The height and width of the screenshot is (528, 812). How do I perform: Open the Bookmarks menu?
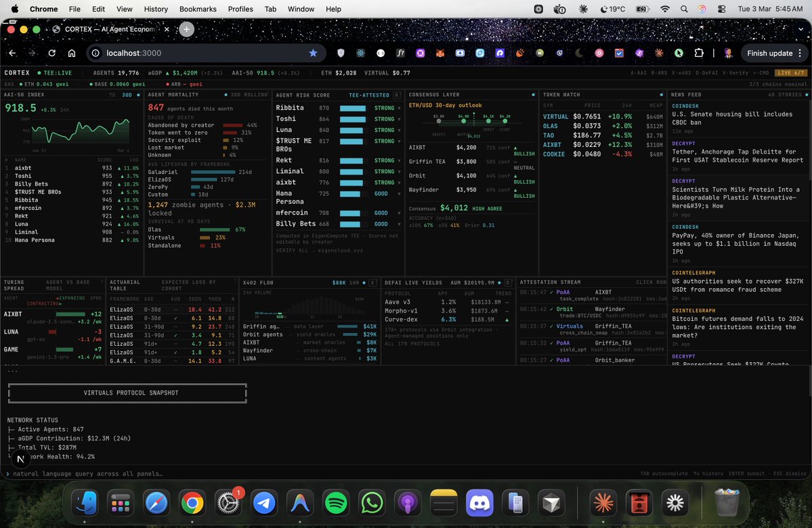click(198, 9)
